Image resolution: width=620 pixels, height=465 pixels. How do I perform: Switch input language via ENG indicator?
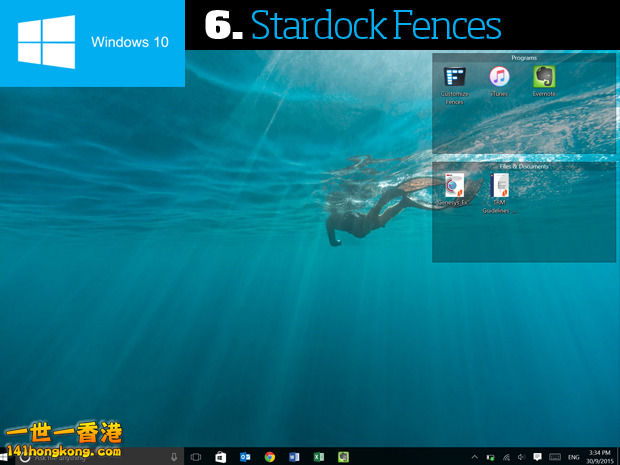click(574, 457)
